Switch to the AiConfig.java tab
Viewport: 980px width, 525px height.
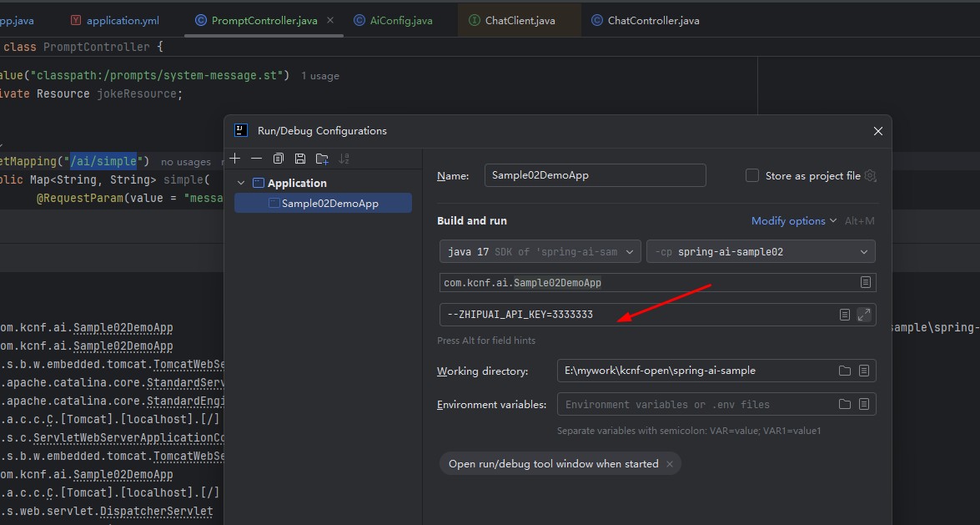click(400, 20)
